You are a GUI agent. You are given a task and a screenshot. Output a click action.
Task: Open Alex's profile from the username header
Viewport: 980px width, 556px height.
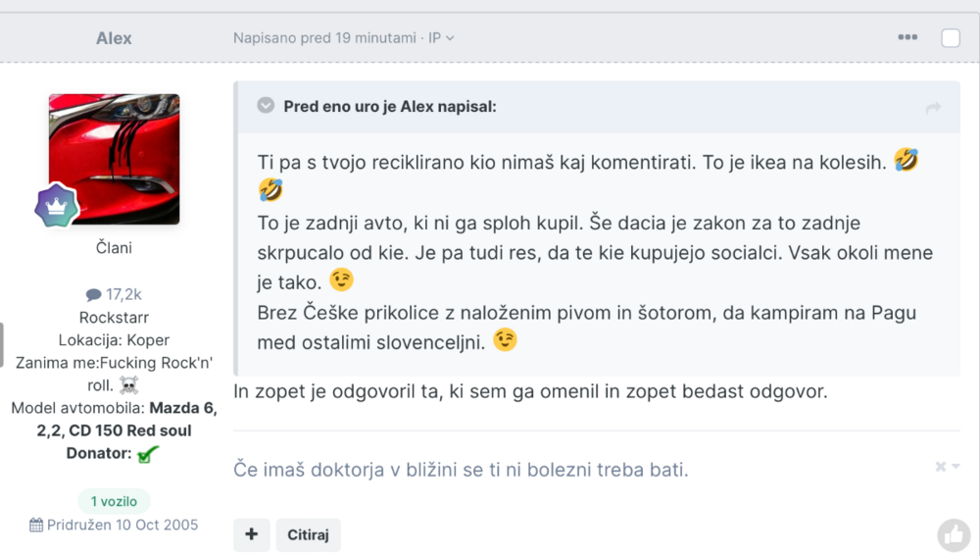[114, 38]
